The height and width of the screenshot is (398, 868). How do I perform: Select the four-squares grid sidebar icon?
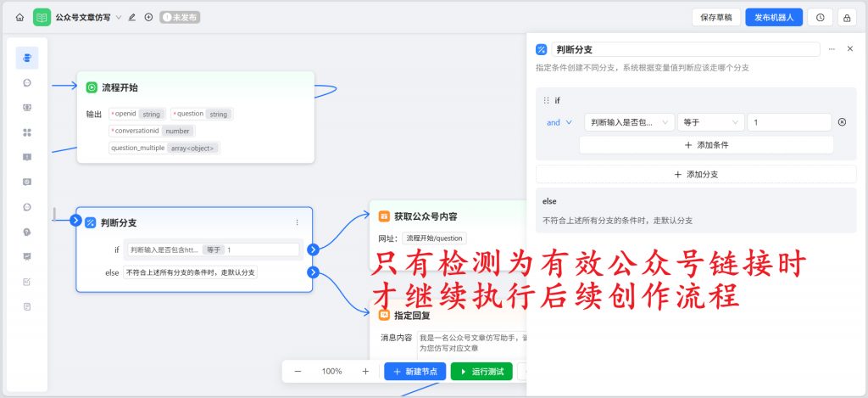(27, 132)
